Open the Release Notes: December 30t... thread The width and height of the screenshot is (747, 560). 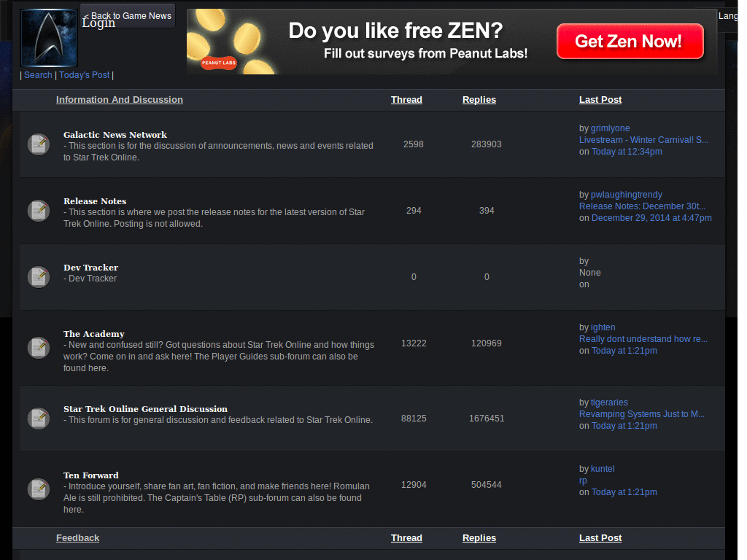(642, 206)
